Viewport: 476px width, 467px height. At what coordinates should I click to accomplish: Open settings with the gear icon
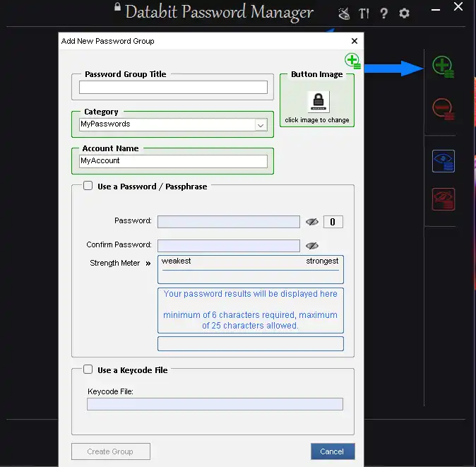click(x=404, y=13)
